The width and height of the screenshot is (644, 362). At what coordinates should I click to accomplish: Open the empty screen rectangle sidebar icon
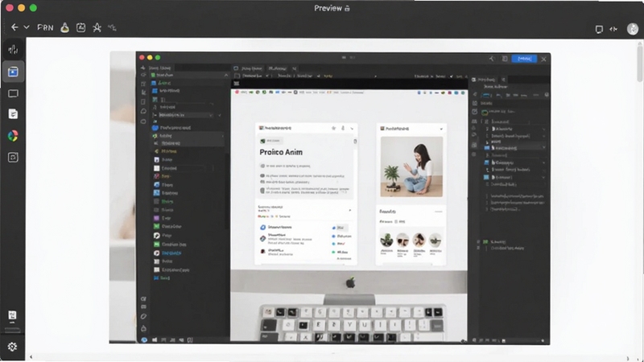click(13, 93)
